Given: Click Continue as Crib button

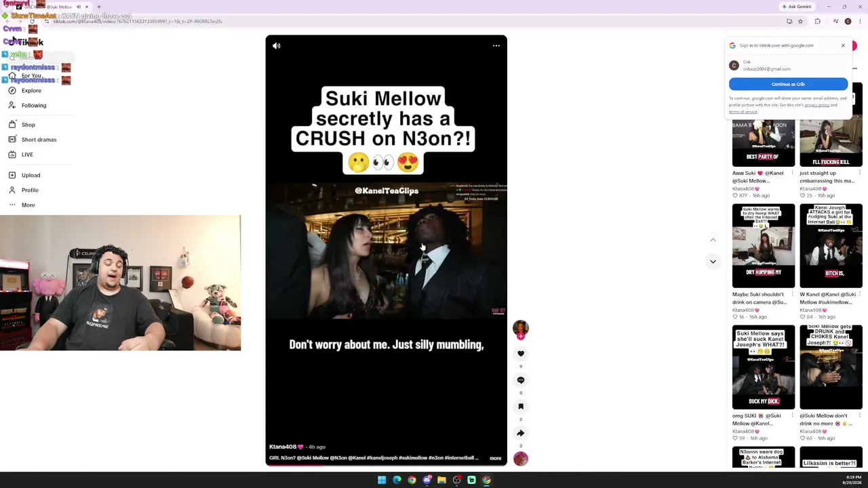Looking at the screenshot, I should point(788,84).
